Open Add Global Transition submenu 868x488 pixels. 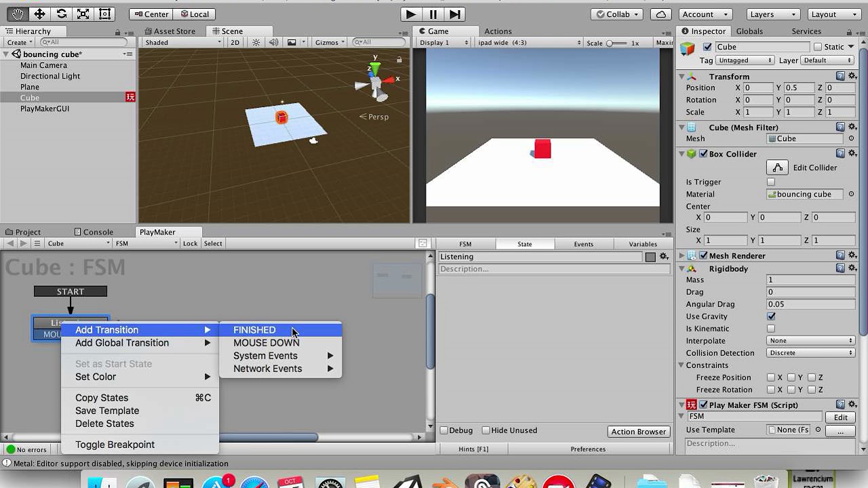140,343
